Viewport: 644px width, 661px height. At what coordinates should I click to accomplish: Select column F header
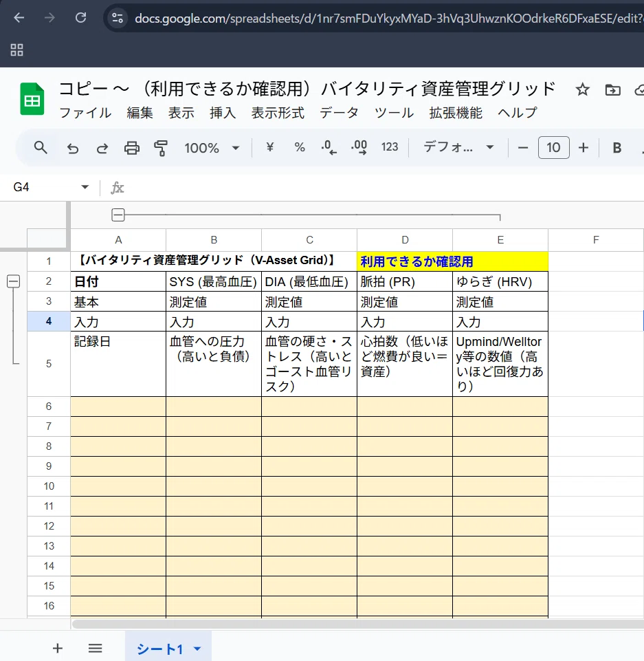(596, 240)
